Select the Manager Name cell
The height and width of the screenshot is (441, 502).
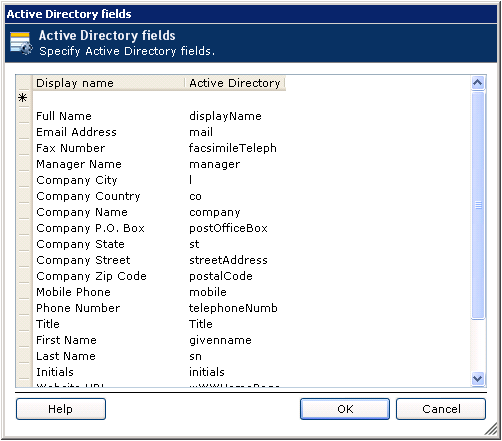[109, 164]
